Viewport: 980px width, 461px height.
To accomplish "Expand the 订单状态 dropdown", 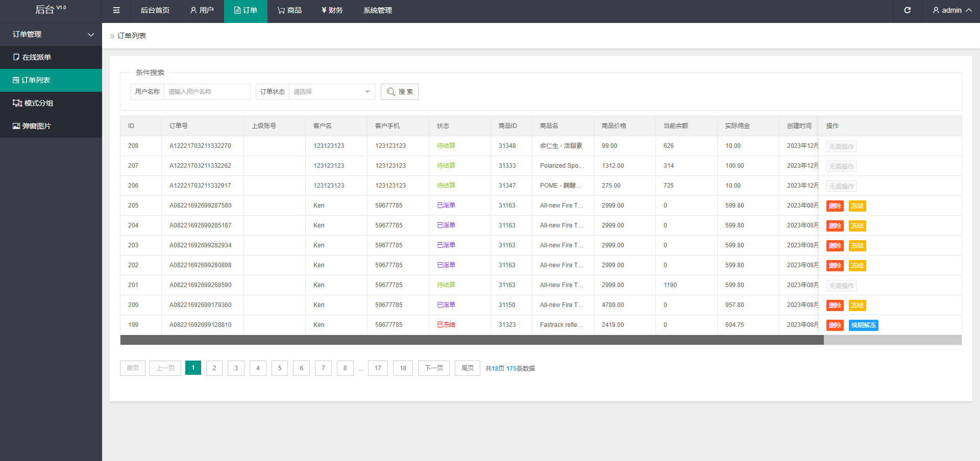I will point(332,92).
